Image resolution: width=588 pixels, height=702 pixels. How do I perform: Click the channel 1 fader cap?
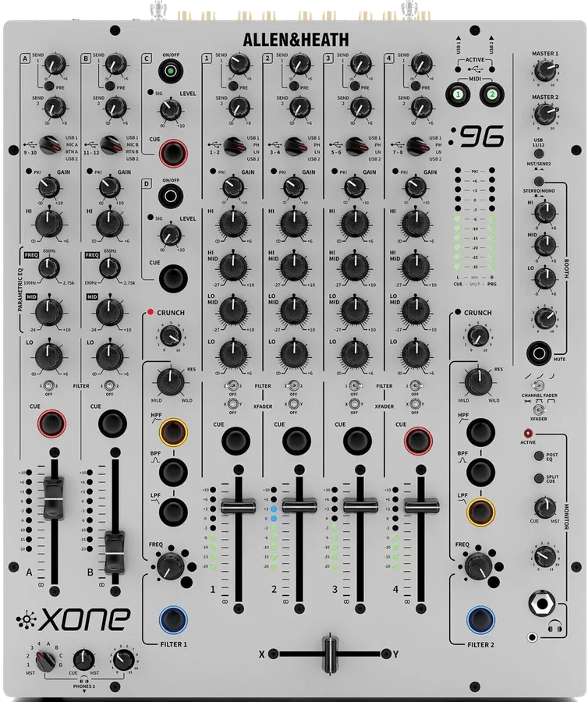tap(239, 506)
